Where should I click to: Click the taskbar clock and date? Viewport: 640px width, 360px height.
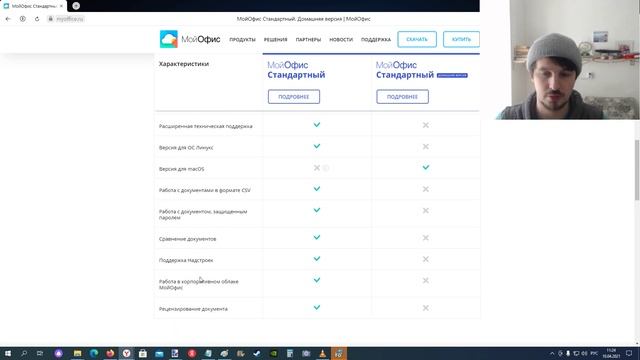coord(611,353)
